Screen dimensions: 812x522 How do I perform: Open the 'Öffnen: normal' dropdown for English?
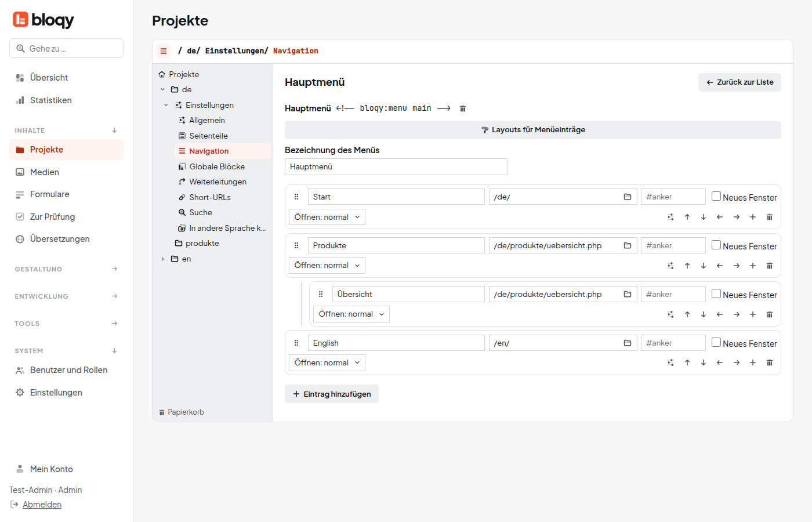click(327, 363)
